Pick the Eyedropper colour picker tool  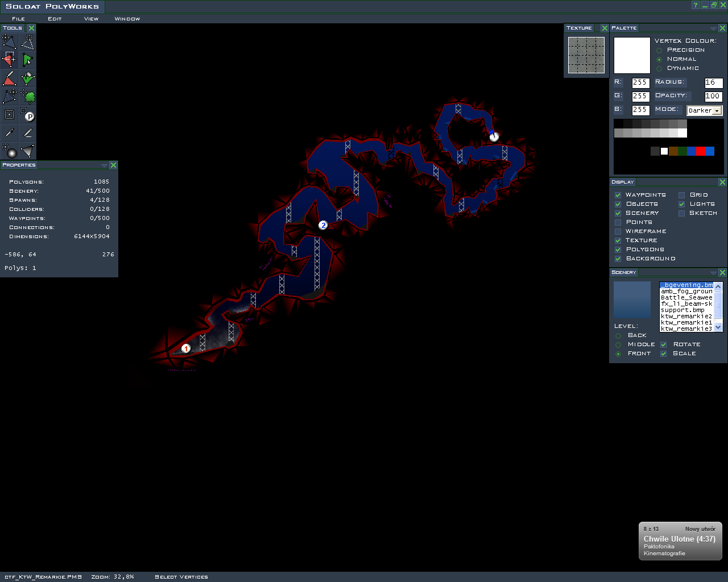(x=9, y=133)
